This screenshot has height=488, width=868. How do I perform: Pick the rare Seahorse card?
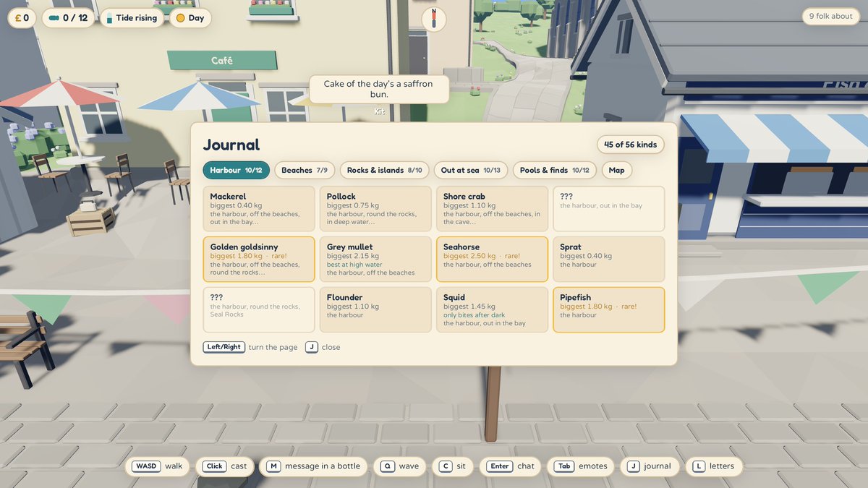coord(492,260)
